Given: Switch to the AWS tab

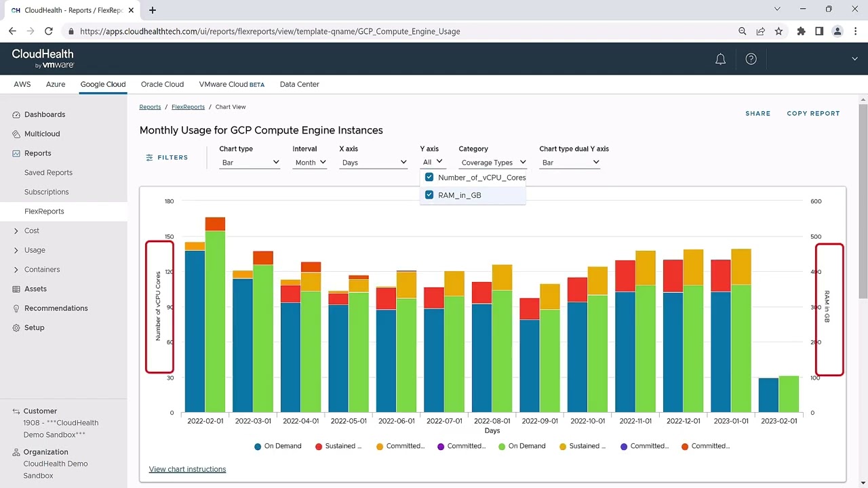Looking at the screenshot, I should [22, 85].
